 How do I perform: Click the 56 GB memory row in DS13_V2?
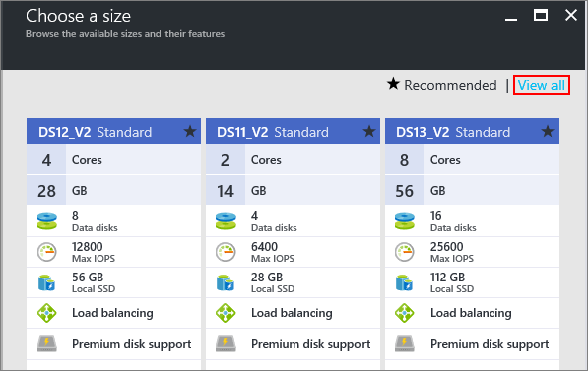[x=472, y=190]
